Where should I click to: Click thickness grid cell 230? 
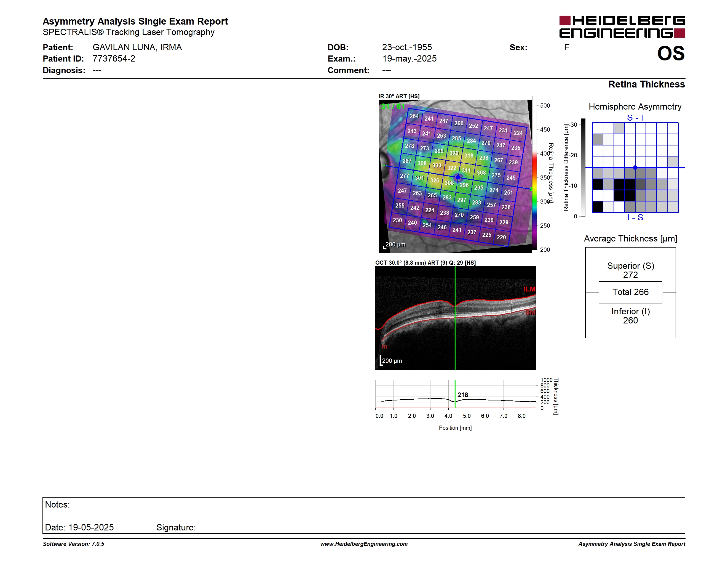click(397, 220)
